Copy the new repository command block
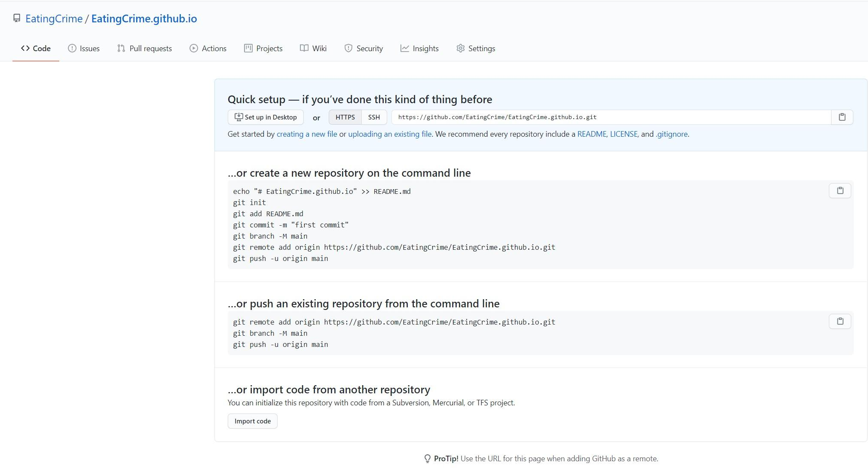Image resolution: width=868 pixels, height=472 pixels. click(840, 190)
